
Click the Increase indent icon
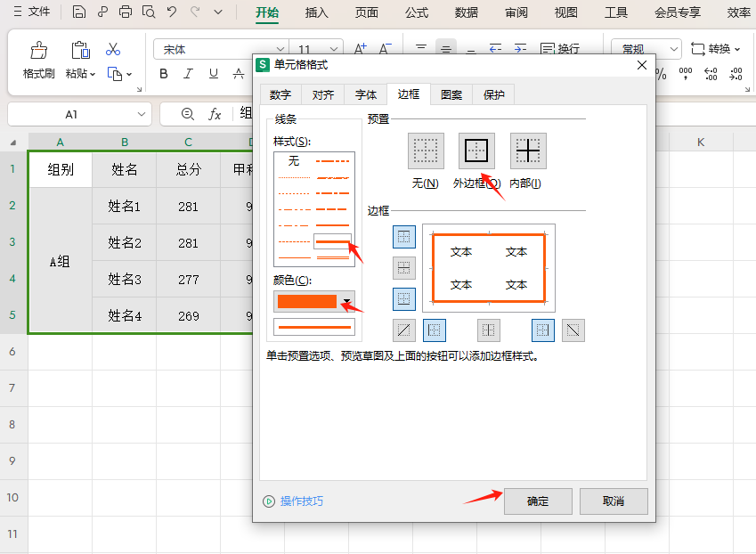point(520,48)
